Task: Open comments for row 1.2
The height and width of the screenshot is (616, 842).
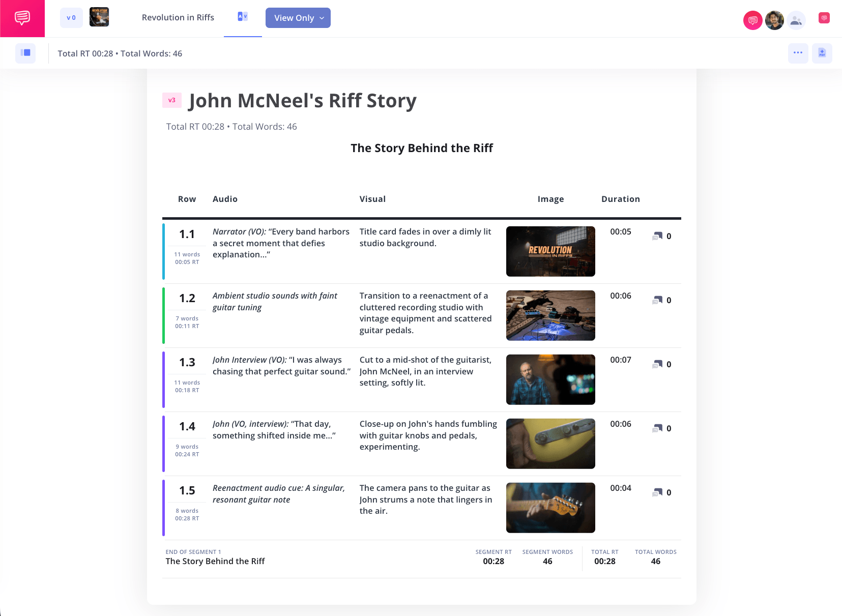Action: tap(662, 300)
